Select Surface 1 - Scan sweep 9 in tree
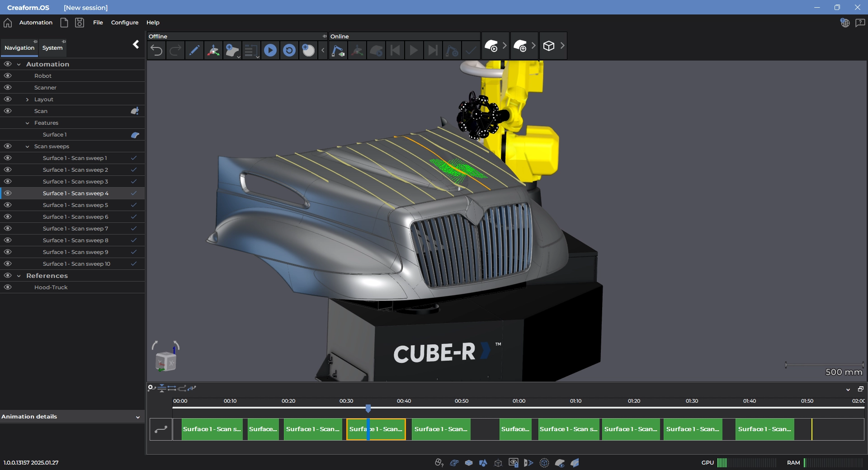Viewport: 868px width, 470px height. tap(75, 252)
